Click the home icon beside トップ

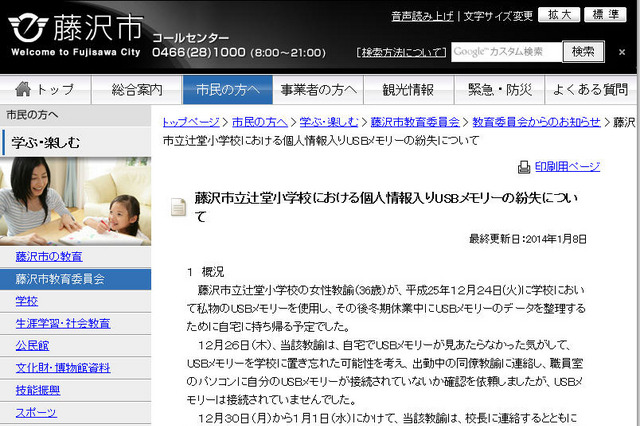[x=23, y=89]
